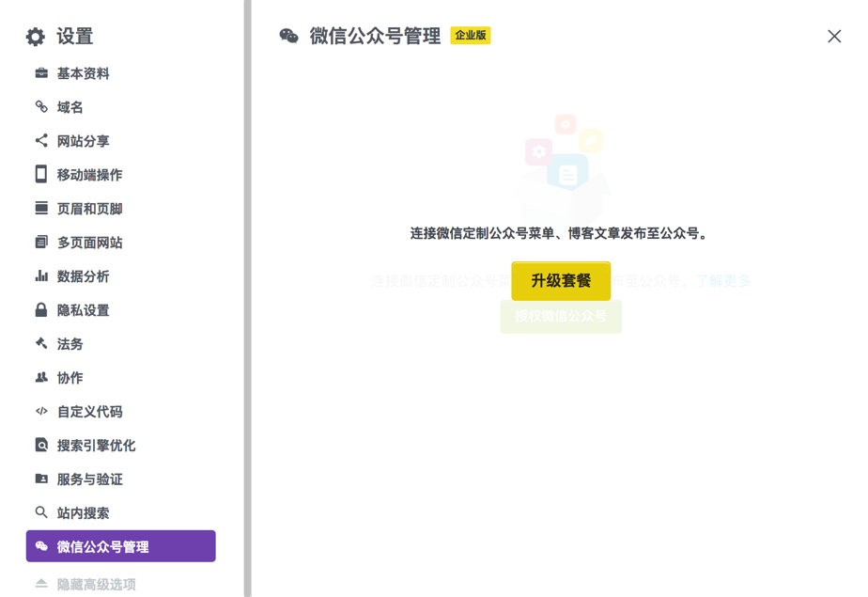Viewport: 868px width, 597px height.
Task: Click the eject icon beside 隐藏高级选项
Action: click(x=41, y=583)
